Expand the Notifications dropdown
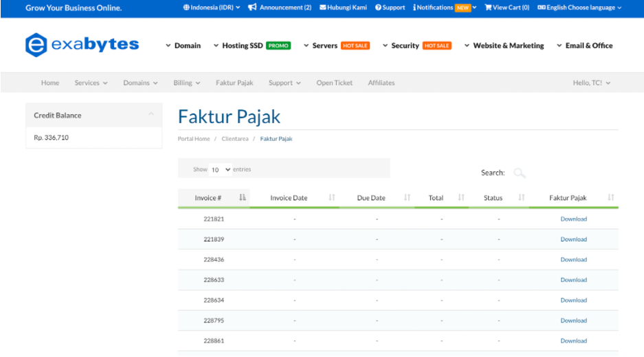The height and width of the screenshot is (357, 644). point(445,8)
